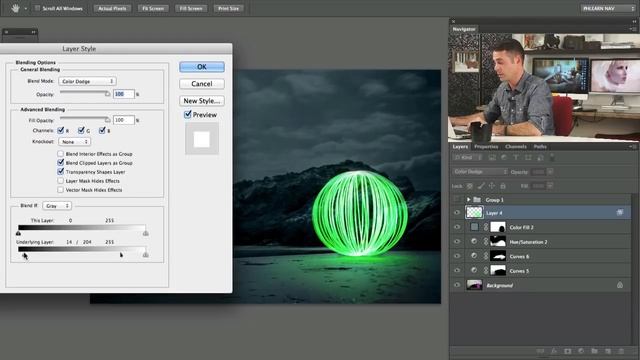Click the lock transparent pixels icon

(x=470, y=186)
